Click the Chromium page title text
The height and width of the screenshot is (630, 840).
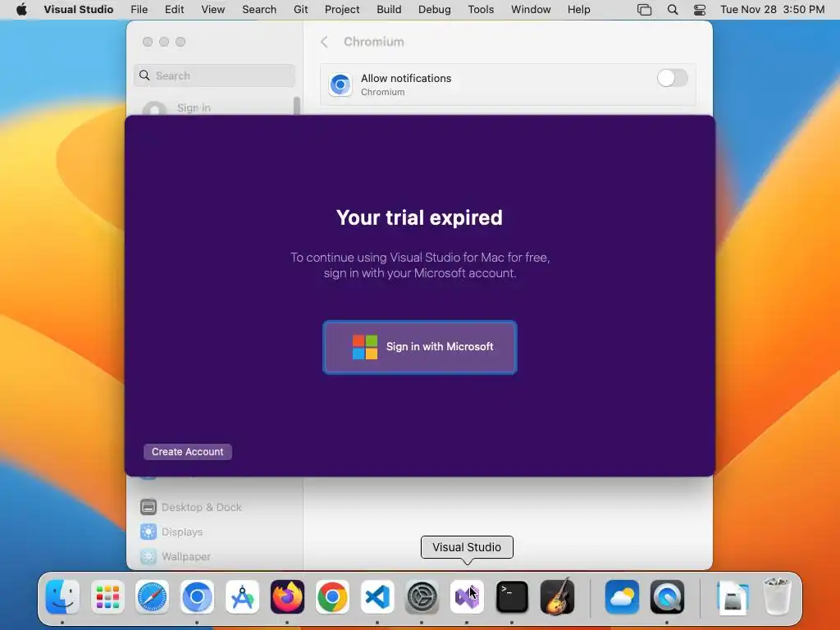374,42
